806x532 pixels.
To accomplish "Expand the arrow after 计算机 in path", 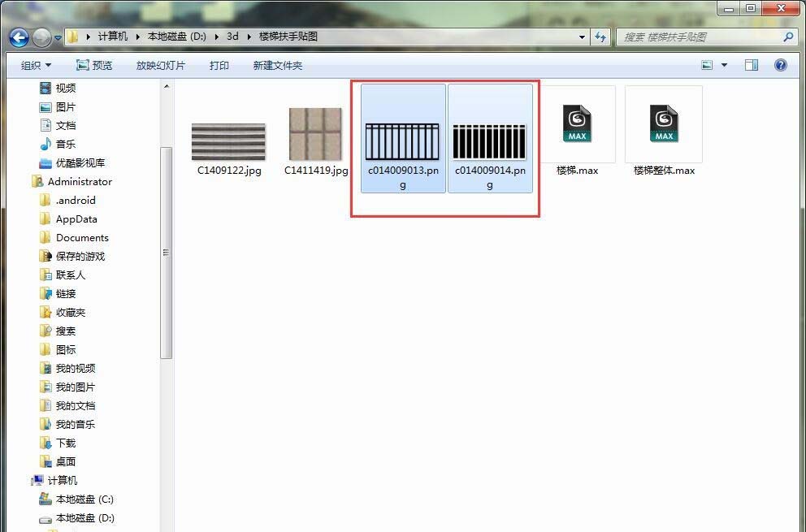I will point(138,37).
